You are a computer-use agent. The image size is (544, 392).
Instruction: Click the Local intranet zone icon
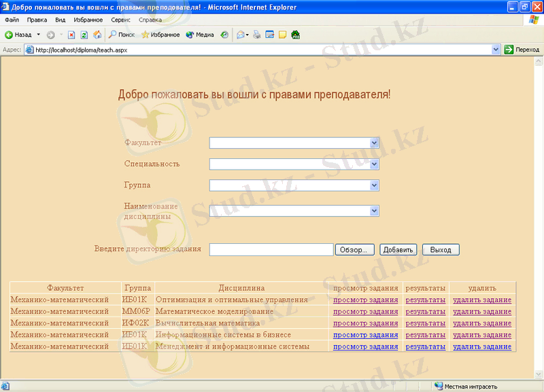(439, 386)
